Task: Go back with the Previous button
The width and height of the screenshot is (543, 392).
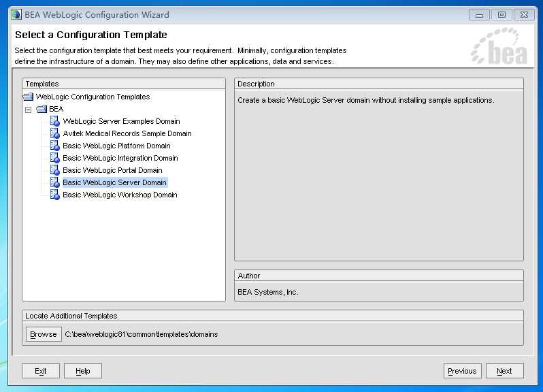Action: pos(462,371)
